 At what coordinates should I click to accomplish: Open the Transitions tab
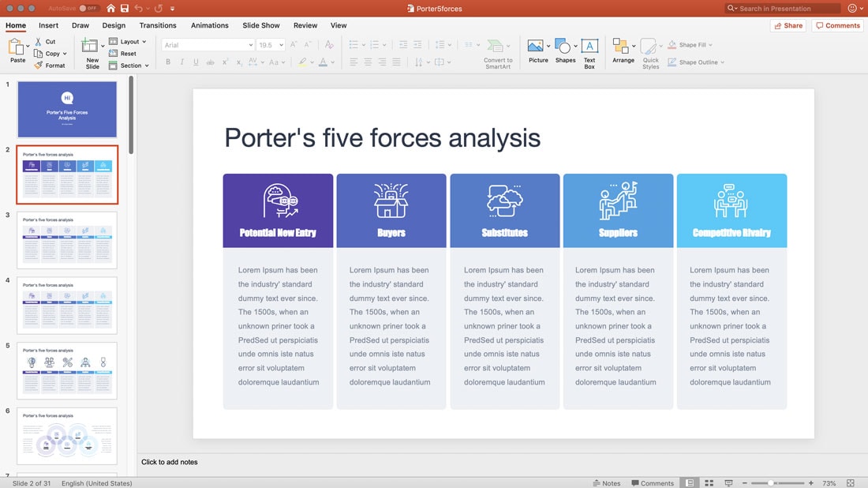[158, 25]
